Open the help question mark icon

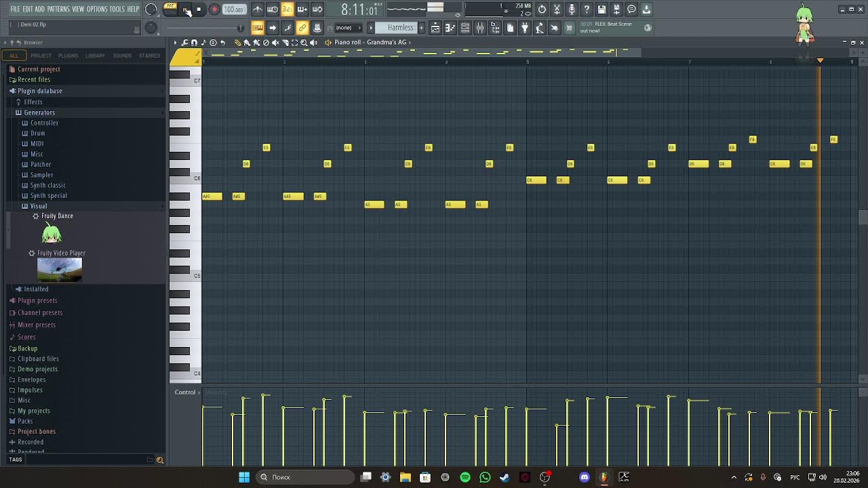[587, 9]
